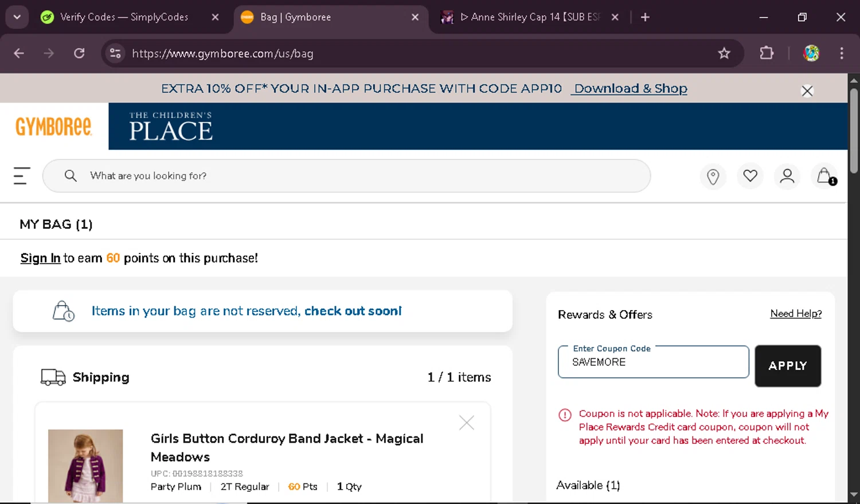The height and width of the screenshot is (504, 860).
Task: Click the coupon error warning icon
Action: click(565, 415)
